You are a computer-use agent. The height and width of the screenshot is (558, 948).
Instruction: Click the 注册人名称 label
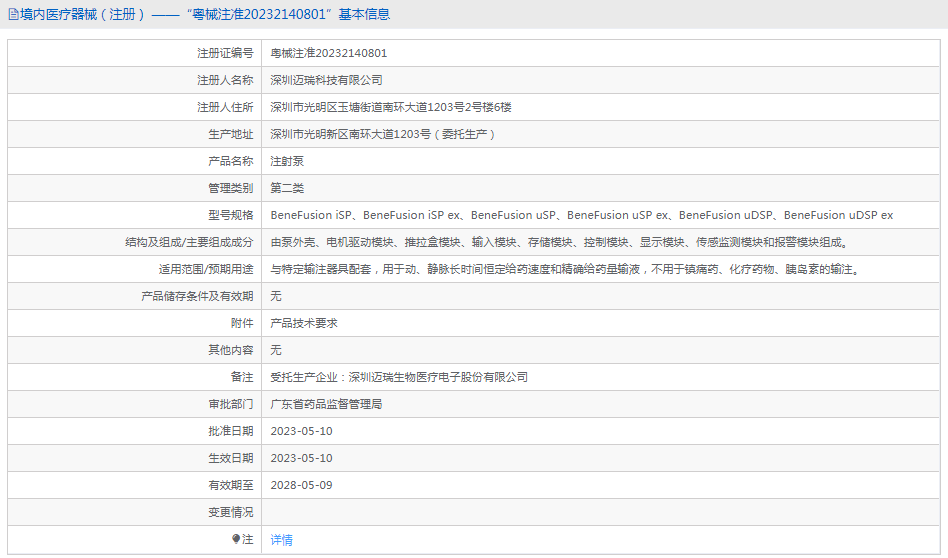pos(225,80)
